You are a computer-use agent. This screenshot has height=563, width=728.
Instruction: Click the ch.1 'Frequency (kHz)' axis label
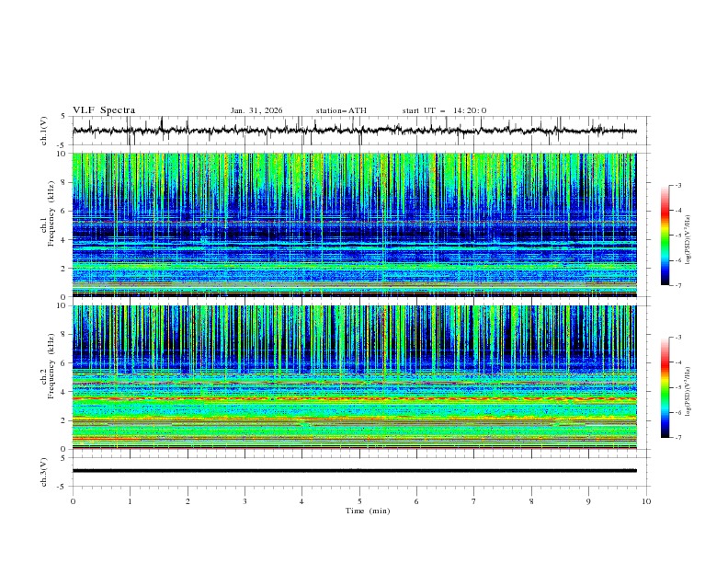click(51, 213)
